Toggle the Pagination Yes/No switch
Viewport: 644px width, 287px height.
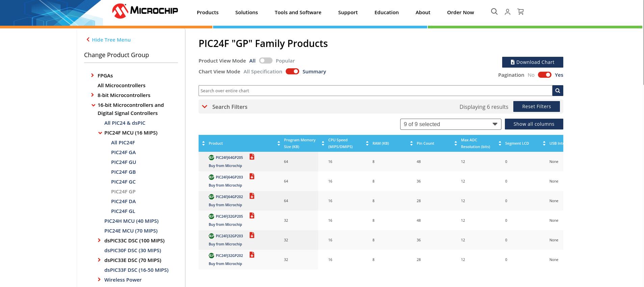(x=545, y=75)
